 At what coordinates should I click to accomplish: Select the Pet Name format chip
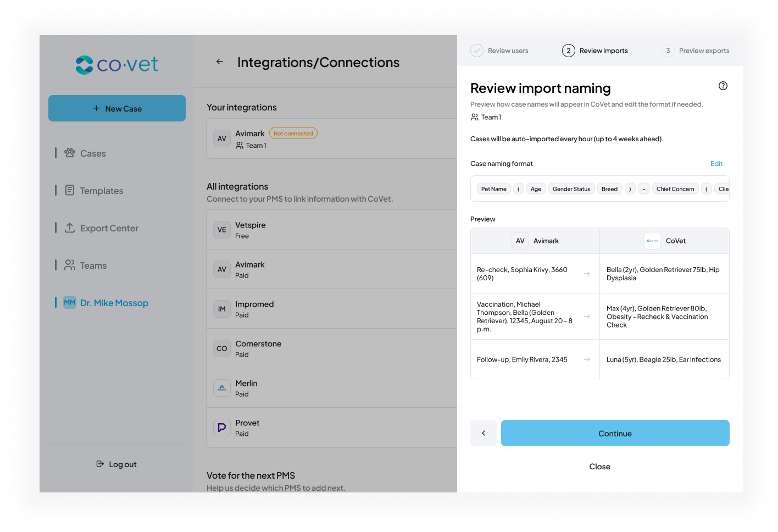pyautogui.click(x=494, y=189)
